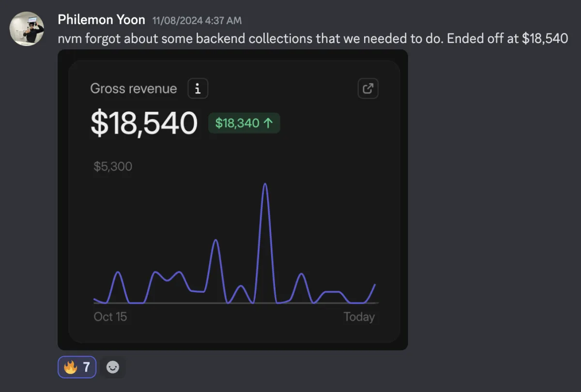Click the $5,300 y-axis label

113,167
